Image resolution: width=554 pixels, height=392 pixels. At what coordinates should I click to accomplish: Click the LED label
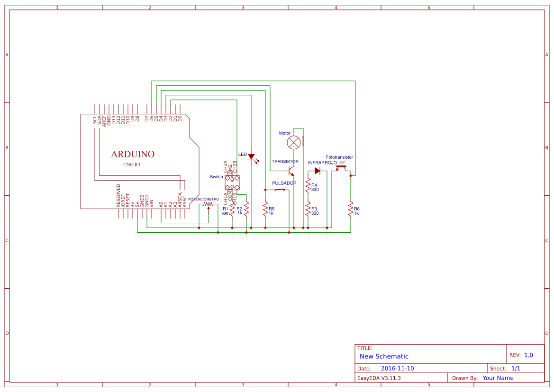[243, 155]
